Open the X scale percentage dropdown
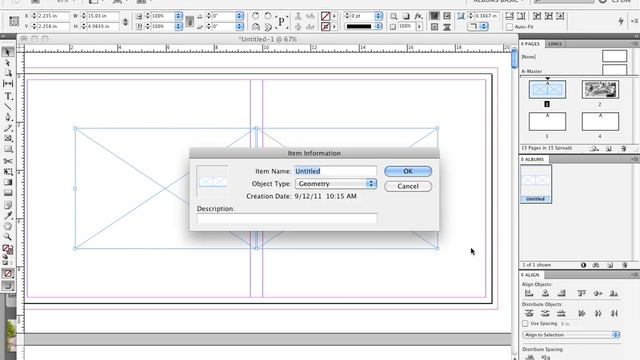The image size is (640, 360). tap(178, 16)
